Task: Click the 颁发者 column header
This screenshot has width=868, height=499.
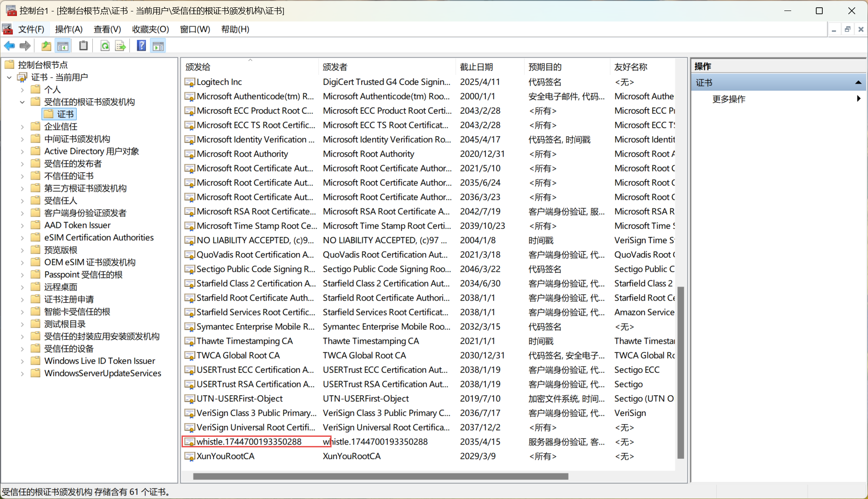Action: 335,66
